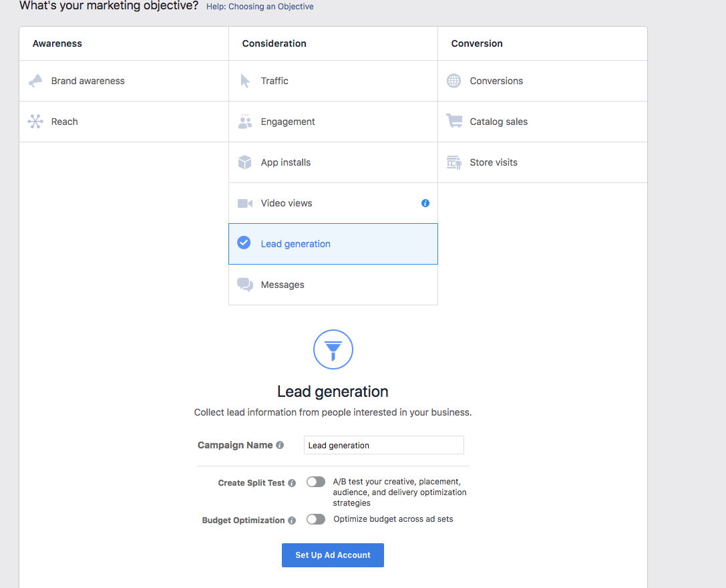
Task: Select the Conversions globe icon
Action: tap(453, 80)
